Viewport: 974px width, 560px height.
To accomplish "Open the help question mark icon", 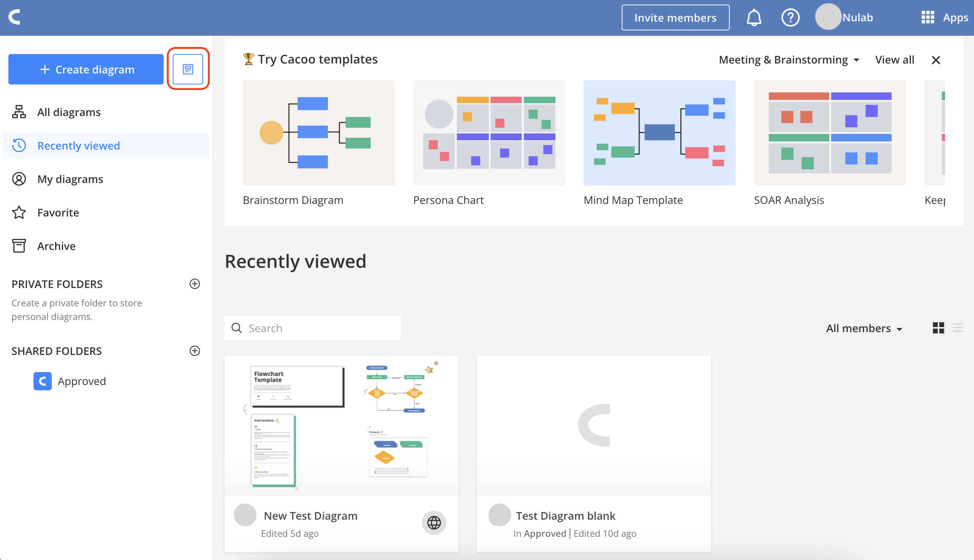I will [x=790, y=18].
